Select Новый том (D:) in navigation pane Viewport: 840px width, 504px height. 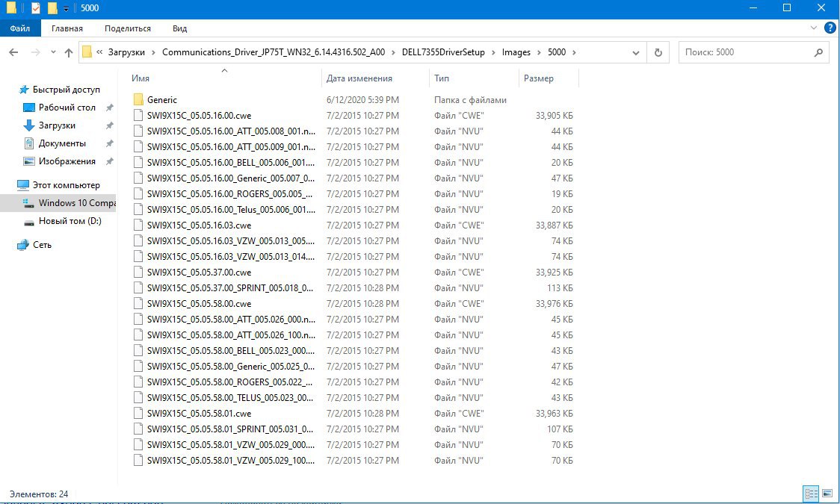click(70, 221)
